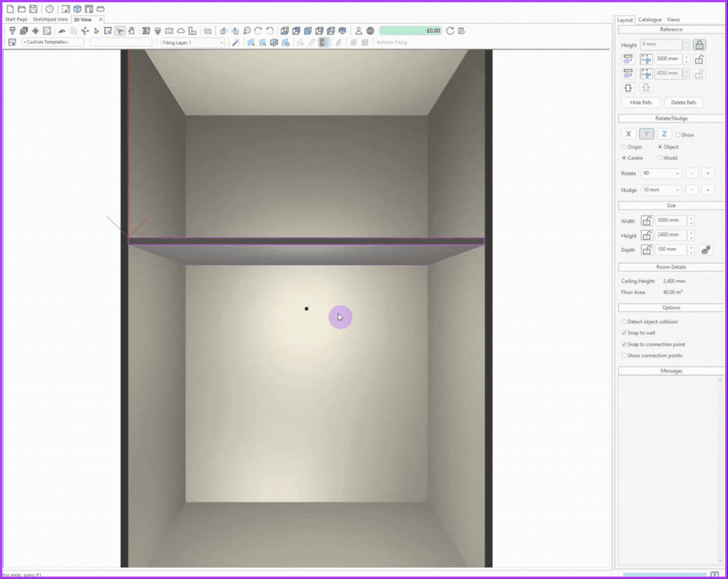Toggle the Reference Height lock icon
This screenshot has height=579, width=728.
click(699, 45)
